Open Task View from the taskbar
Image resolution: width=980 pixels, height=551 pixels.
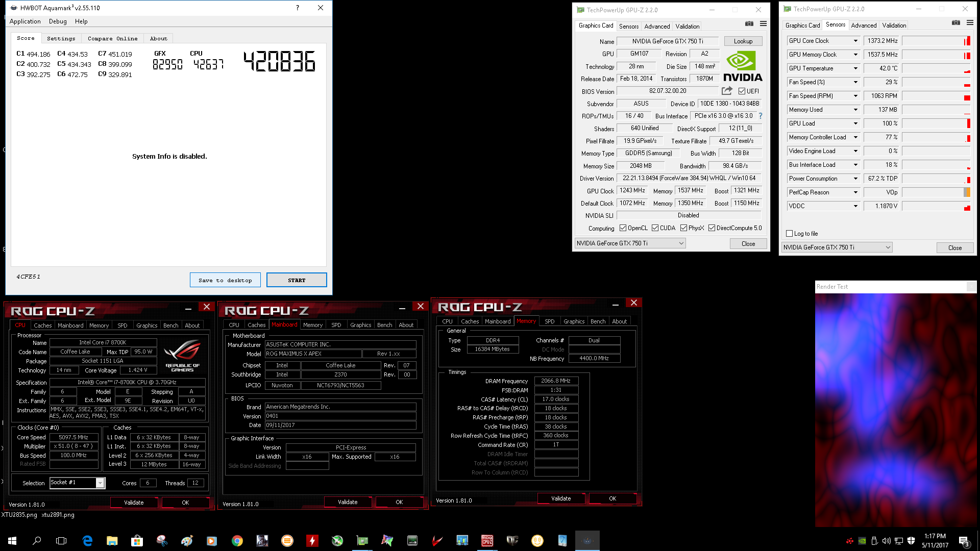click(61, 541)
